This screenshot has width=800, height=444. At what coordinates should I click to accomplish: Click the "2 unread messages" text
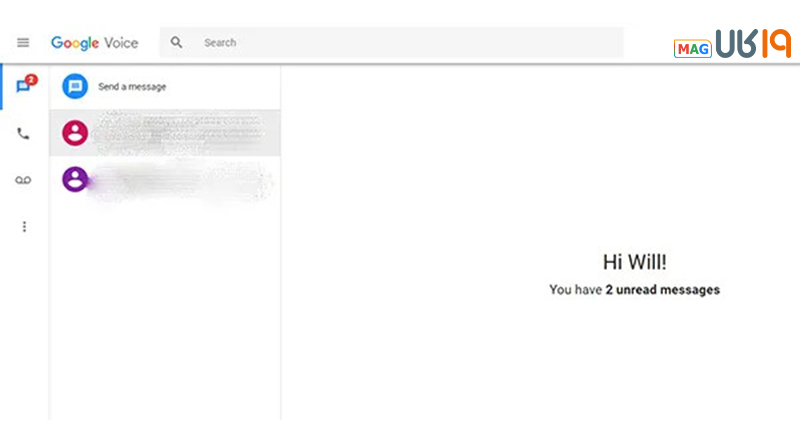[x=662, y=290]
